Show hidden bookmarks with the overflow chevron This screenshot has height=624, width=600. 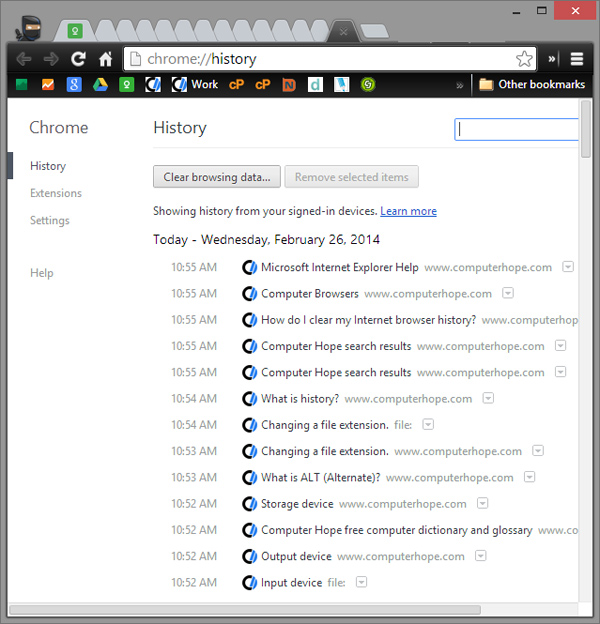(x=460, y=85)
